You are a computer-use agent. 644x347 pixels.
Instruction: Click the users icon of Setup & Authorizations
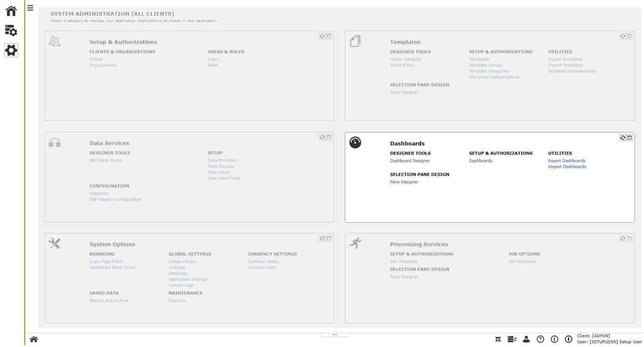(x=54, y=41)
